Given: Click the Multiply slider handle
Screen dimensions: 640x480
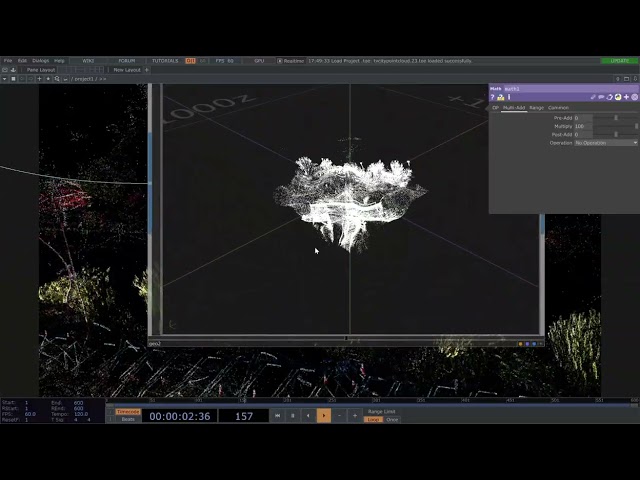Looking at the screenshot, I should point(636,126).
